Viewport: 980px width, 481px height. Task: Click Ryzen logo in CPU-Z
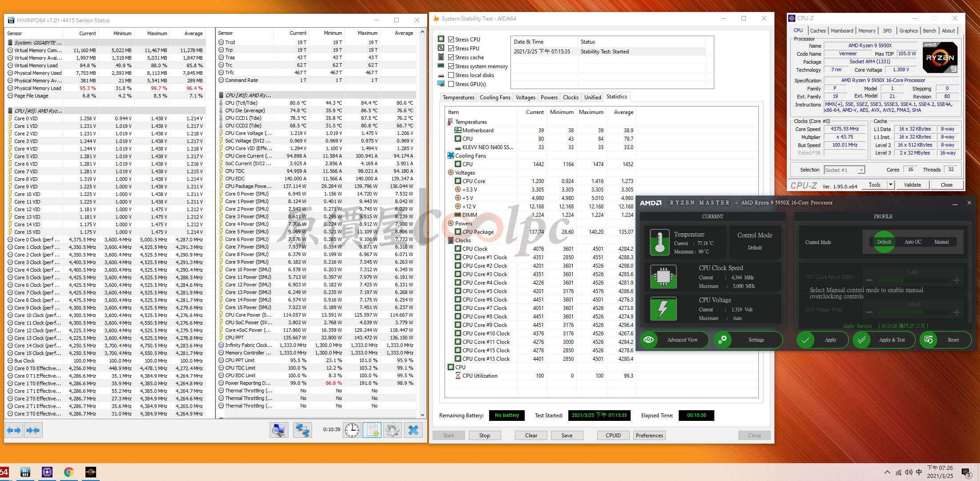(940, 58)
